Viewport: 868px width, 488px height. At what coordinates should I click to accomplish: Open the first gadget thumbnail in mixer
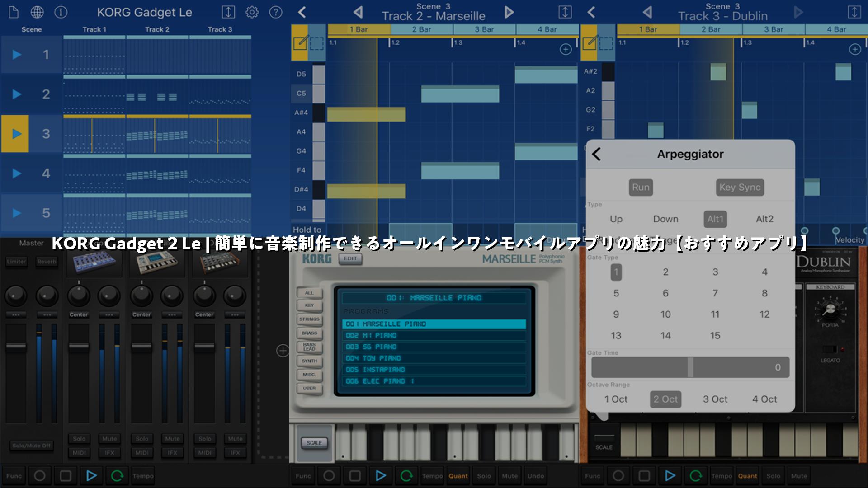coord(94,262)
